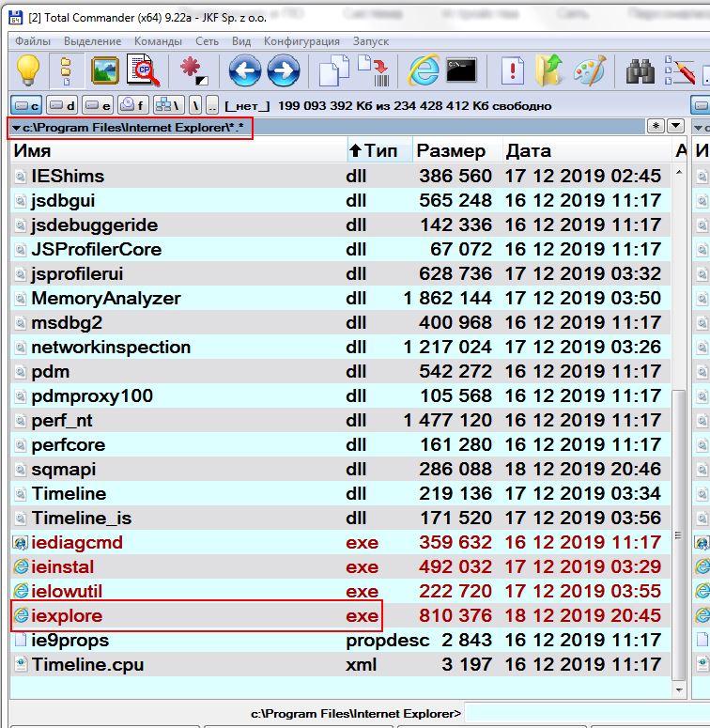Click the red asterisk toolbar icon
The image size is (710, 728).
pos(193,70)
